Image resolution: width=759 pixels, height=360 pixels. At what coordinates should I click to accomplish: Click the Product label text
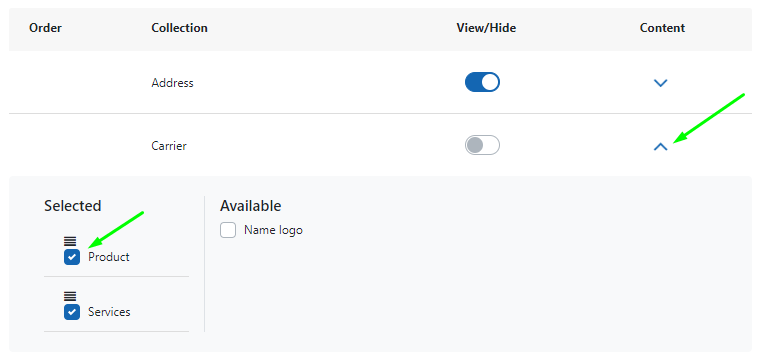click(109, 257)
